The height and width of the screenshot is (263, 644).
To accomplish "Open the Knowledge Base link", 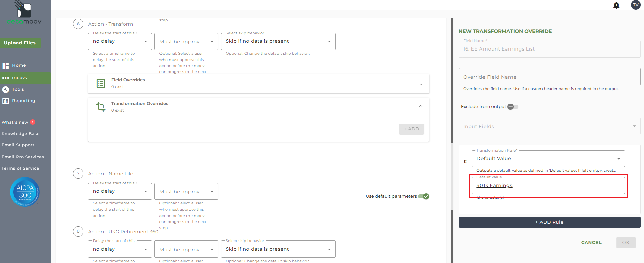I will pos(21,134).
